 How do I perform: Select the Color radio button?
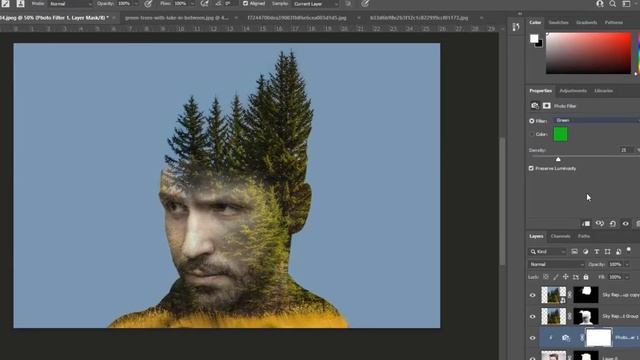pyautogui.click(x=531, y=134)
